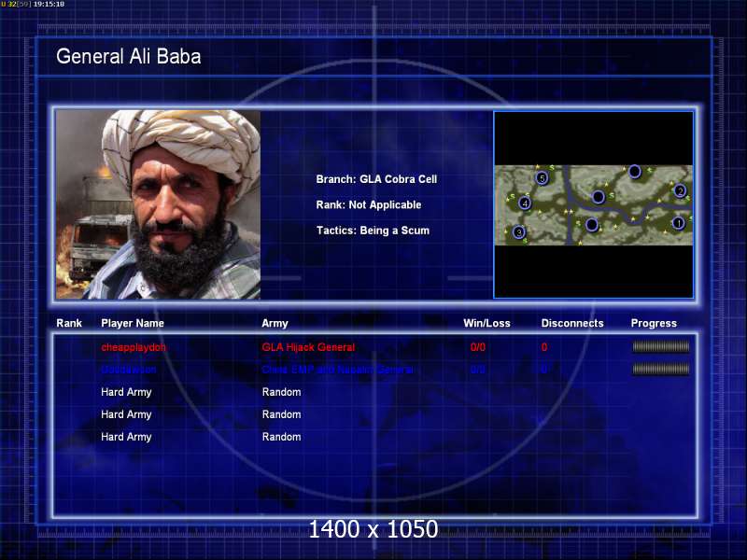Click the Rank: Not Applicable line
747x560 pixels.
369,205
